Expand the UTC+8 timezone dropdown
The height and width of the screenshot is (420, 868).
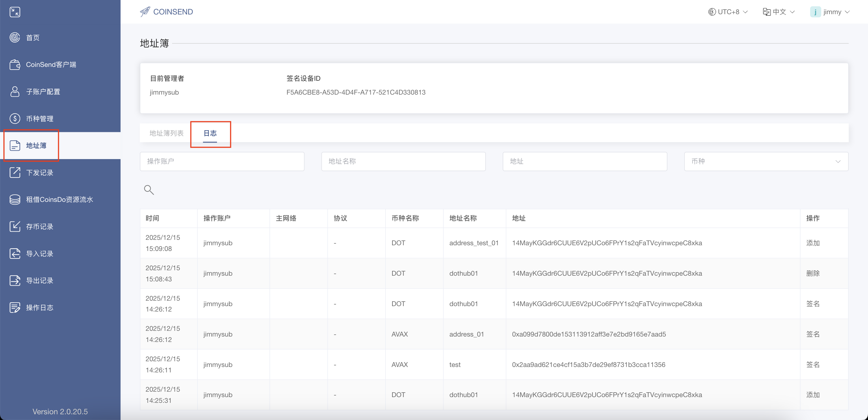pos(728,12)
